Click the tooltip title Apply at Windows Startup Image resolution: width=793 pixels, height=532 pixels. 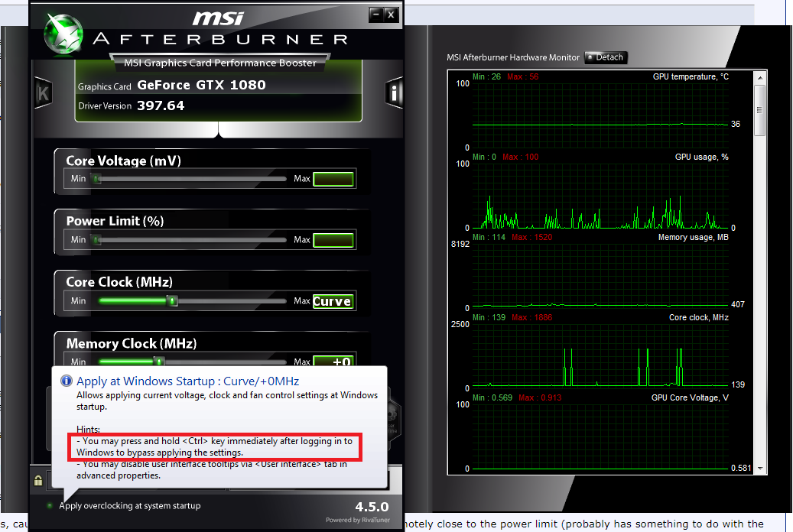pos(187,381)
